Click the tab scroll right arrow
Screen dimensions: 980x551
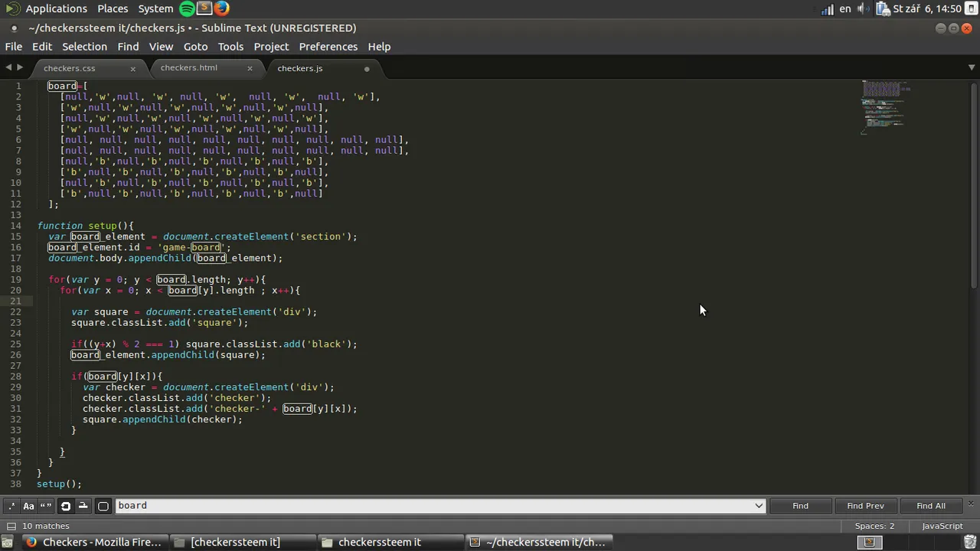click(x=20, y=67)
